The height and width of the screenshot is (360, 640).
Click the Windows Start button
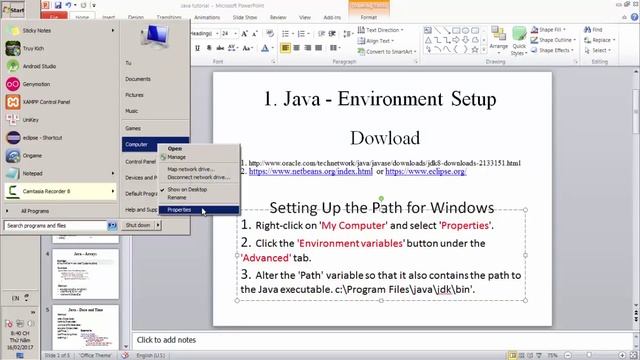(x=13, y=9)
